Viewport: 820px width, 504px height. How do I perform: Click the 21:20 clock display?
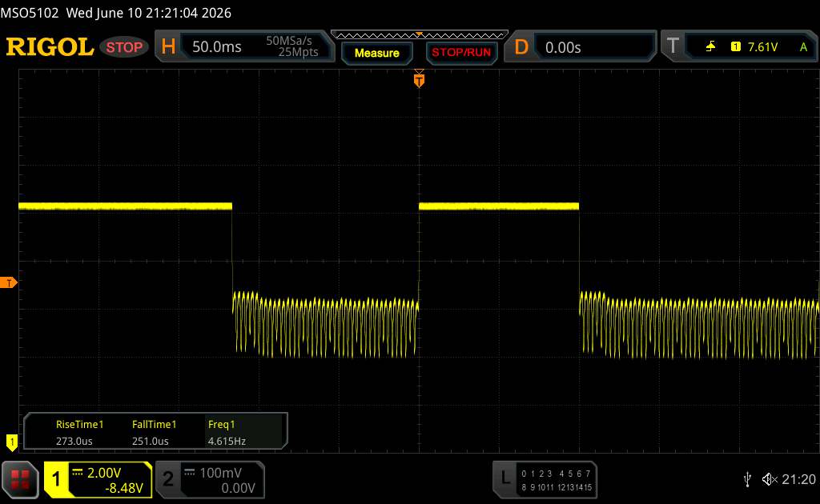pyautogui.click(x=798, y=479)
